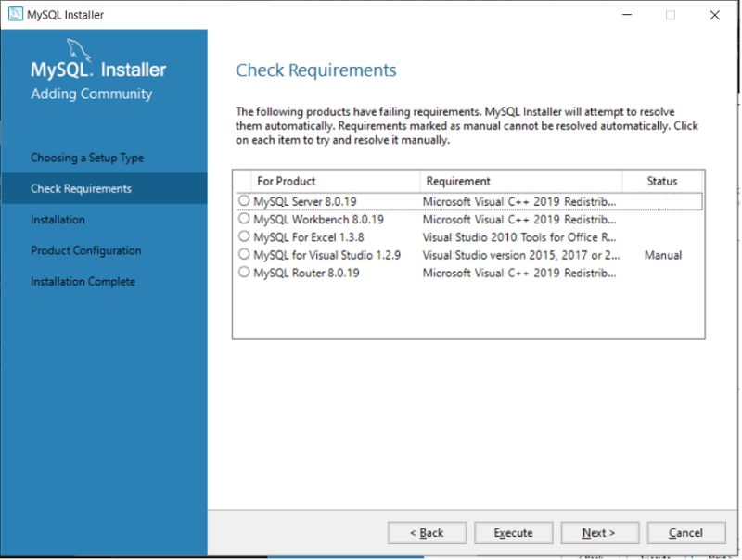Image resolution: width=742 pixels, height=560 pixels.
Task: Select the radio circle for MySQL Workbench 8.0.19
Action: (243, 218)
